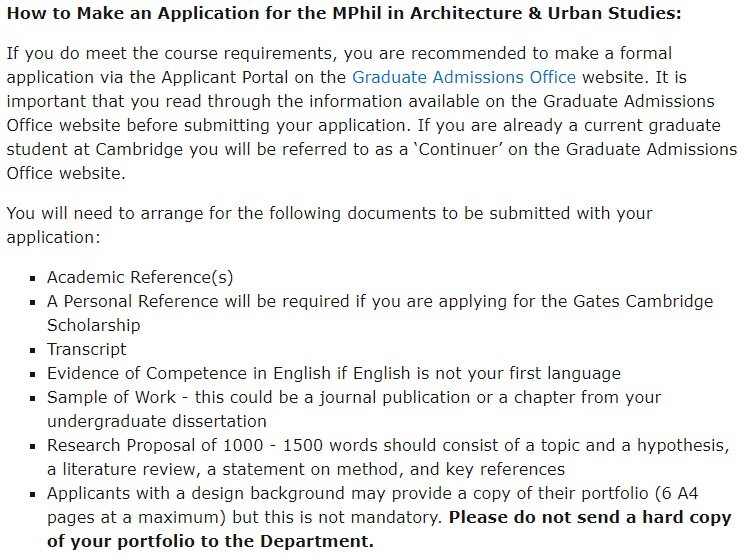Click the 'How to Make an Application' heading

point(344,13)
